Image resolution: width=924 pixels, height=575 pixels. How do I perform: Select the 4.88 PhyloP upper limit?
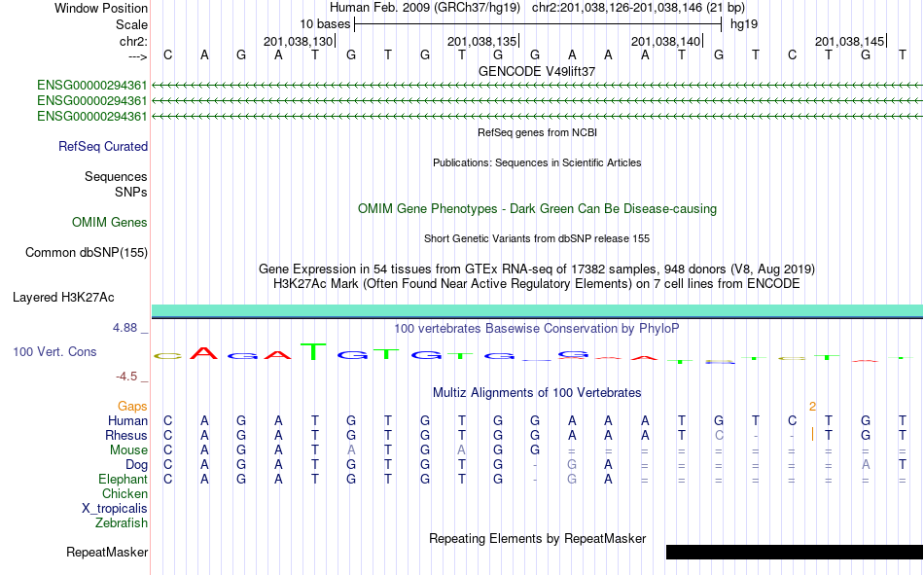[x=124, y=328]
